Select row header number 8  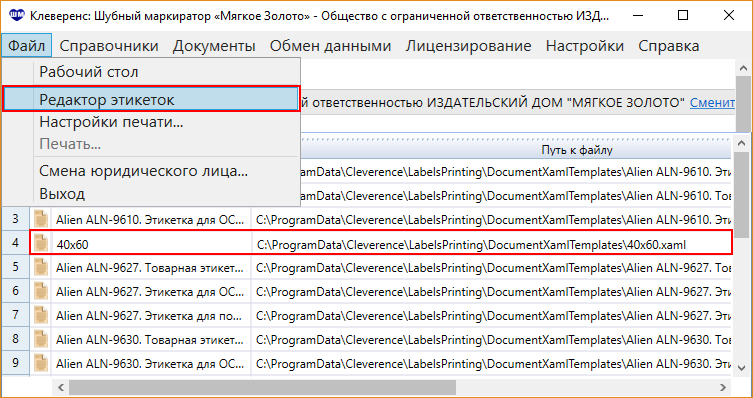click(15, 339)
